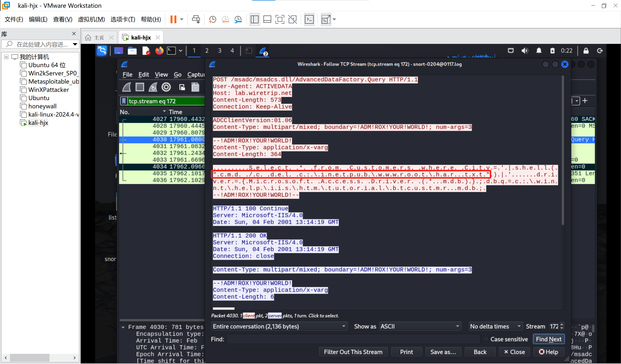This screenshot has width=621, height=364.
Task: Switch to Kali workspace 2
Action: point(207,51)
